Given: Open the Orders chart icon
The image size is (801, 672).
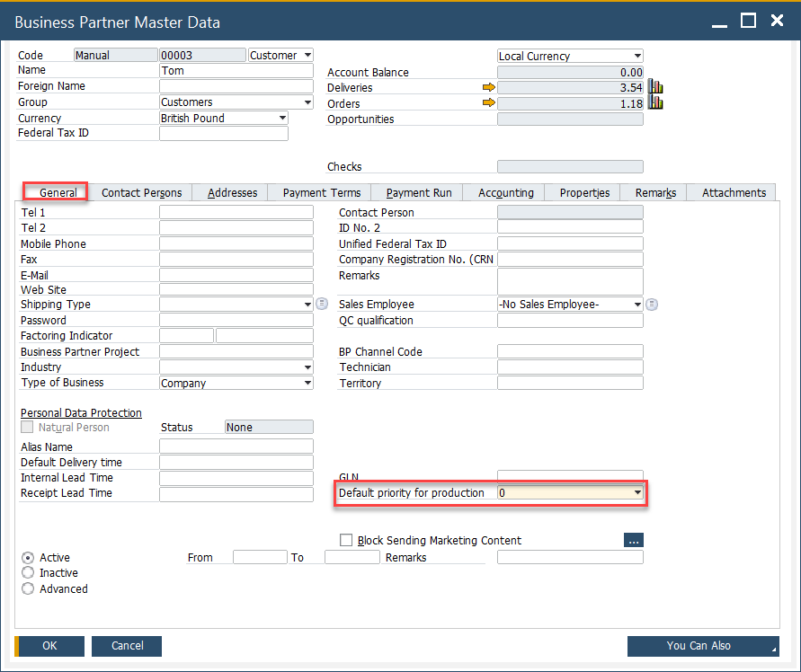Looking at the screenshot, I should [x=655, y=103].
